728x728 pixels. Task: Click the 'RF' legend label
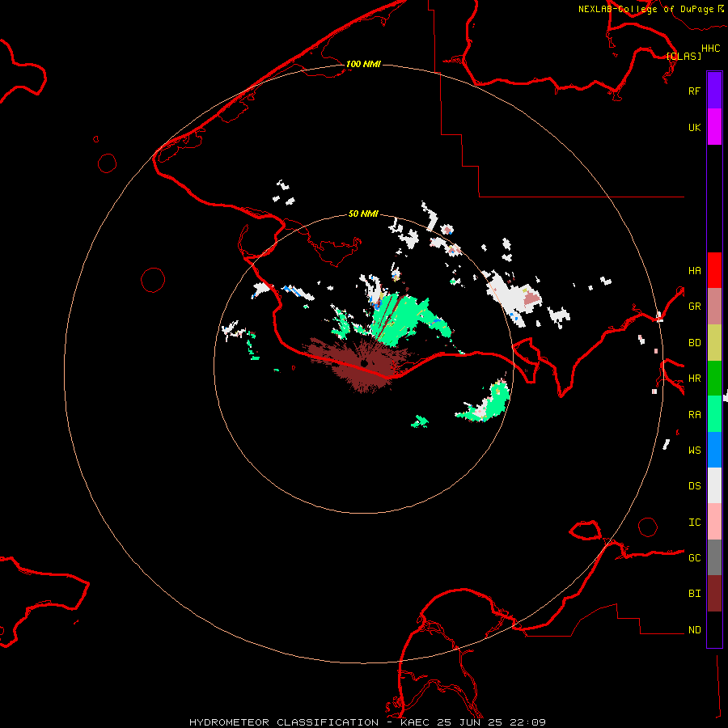pyautogui.click(x=694, y=91)
